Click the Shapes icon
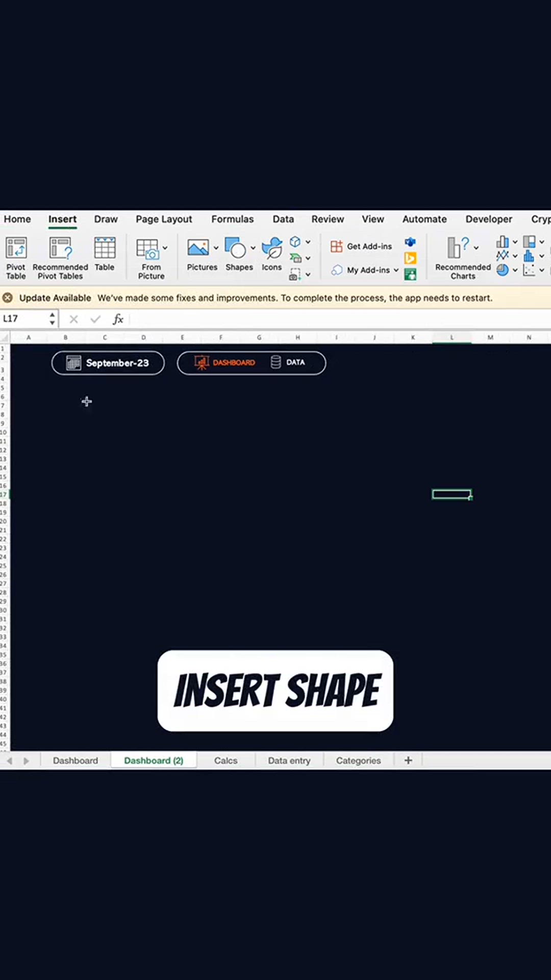551x980 pixels. coord(236,249)
